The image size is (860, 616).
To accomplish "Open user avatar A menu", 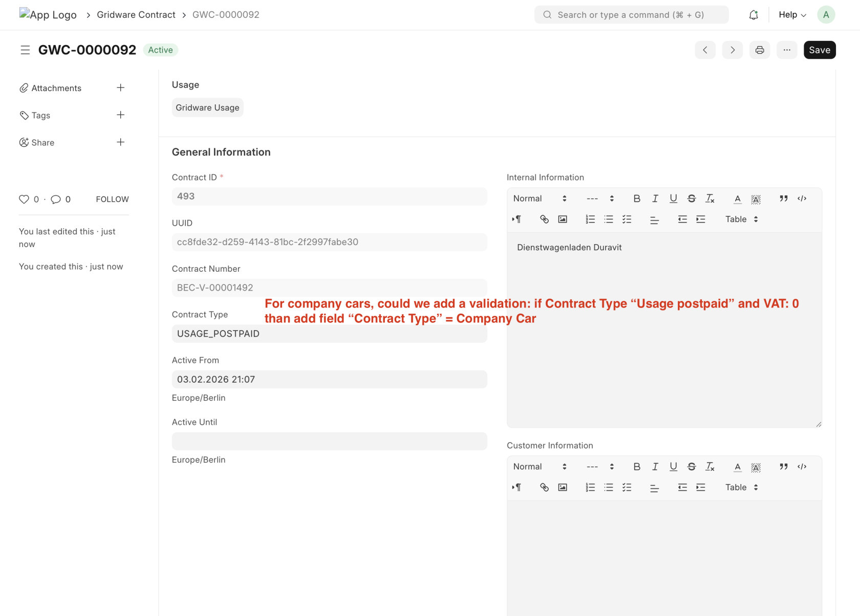I will [x=826, y=15].
